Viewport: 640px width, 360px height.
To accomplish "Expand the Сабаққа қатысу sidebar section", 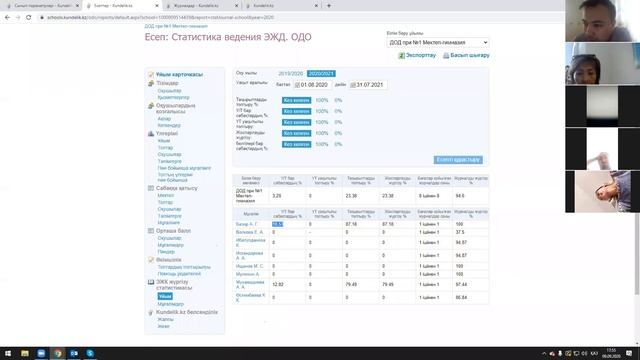I will pyautogui.click(x=176, y=188).
